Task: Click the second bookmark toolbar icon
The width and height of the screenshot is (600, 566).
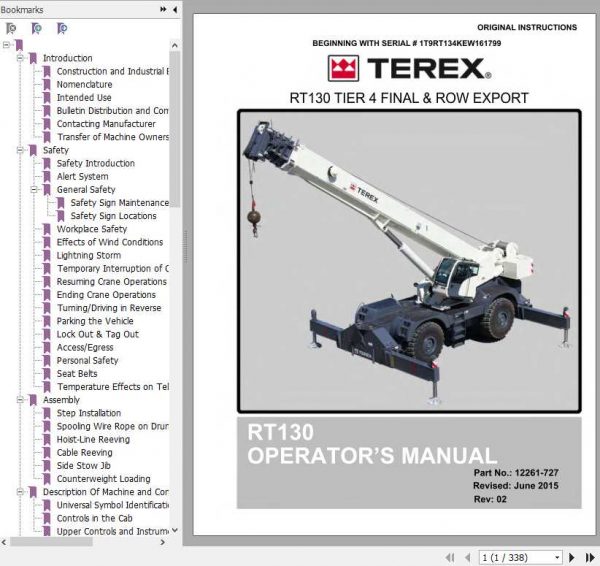Action: click(x=36, y=28)
